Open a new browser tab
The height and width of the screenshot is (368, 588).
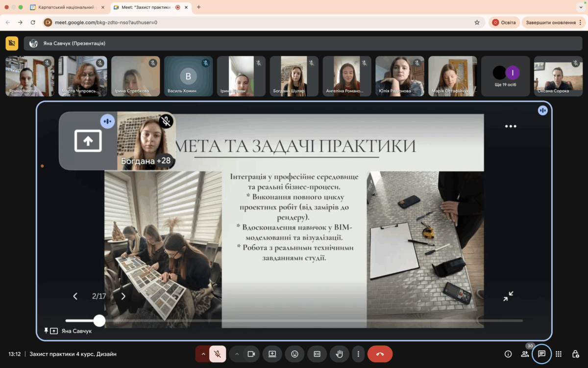(198, 7)
